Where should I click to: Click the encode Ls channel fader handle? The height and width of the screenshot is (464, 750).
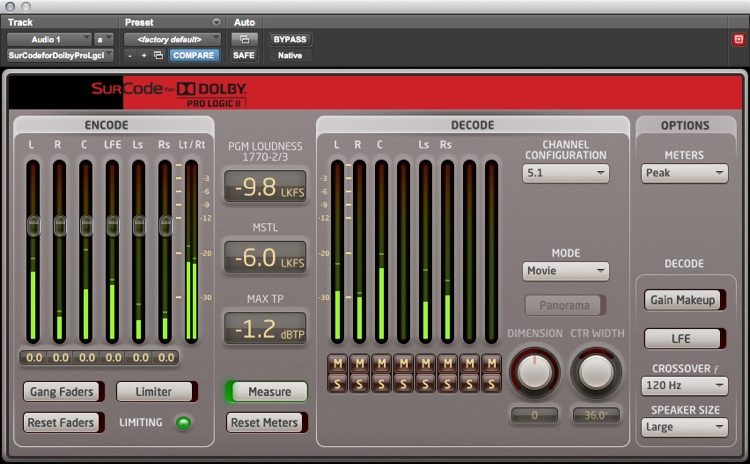139,226
